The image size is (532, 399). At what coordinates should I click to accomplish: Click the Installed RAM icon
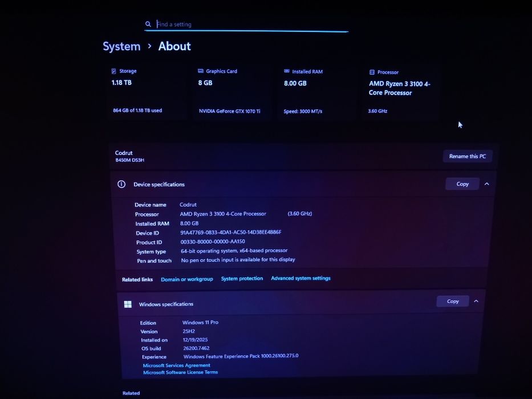[287, 71]
